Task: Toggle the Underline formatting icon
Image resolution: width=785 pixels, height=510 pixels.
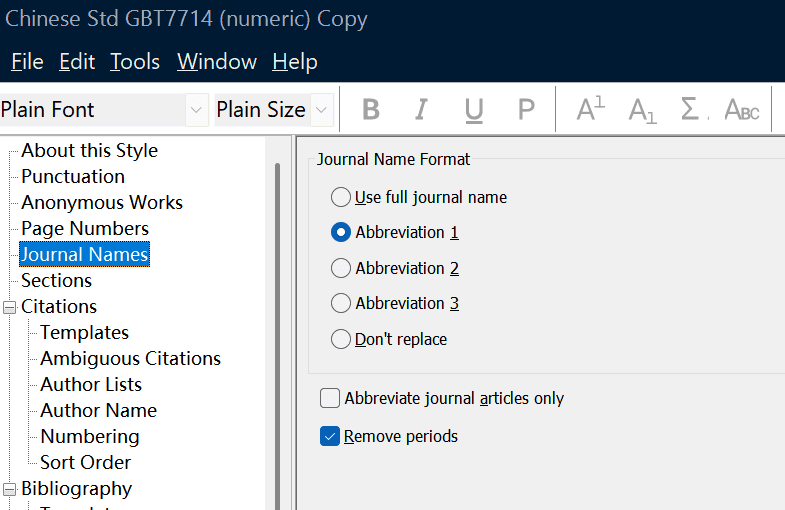Action: click(474, 110)
